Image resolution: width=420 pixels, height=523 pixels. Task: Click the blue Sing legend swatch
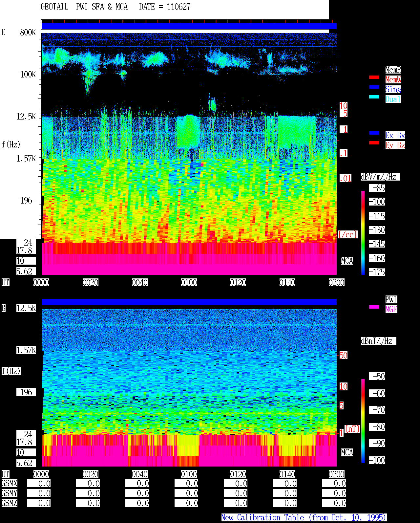tap(374, 87)
